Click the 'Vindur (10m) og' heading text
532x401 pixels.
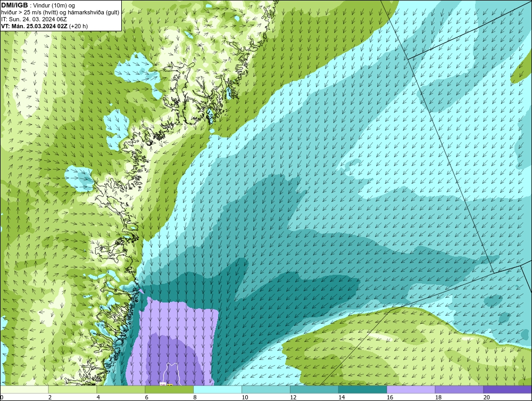pos(55,5)
